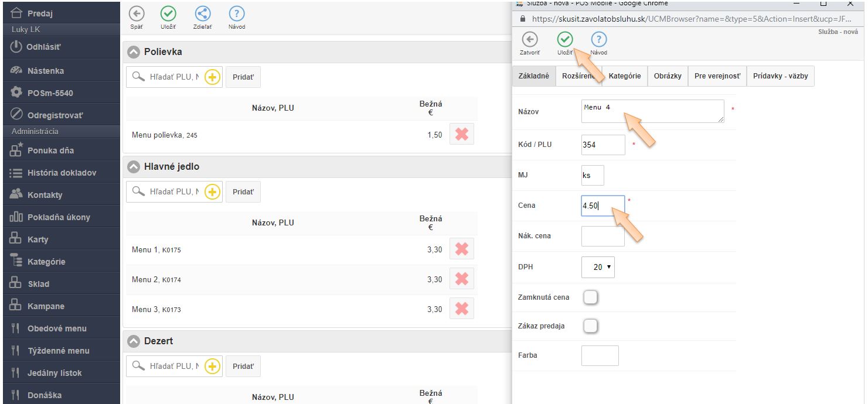The image size is (868, 404).
Task: Open Obedové menu in sidebar
Action: point(57,328)
